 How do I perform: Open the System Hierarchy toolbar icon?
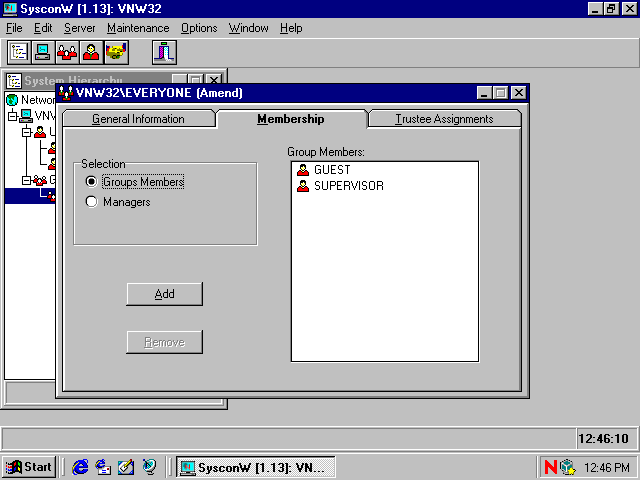pyautogui.click(x=19, y=52)
